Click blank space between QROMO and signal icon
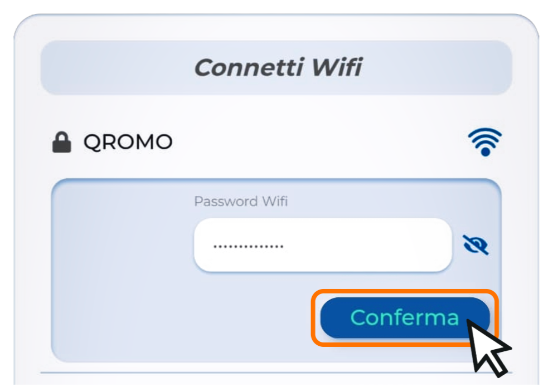The image size is (553, 392). [x=318, y=143]
